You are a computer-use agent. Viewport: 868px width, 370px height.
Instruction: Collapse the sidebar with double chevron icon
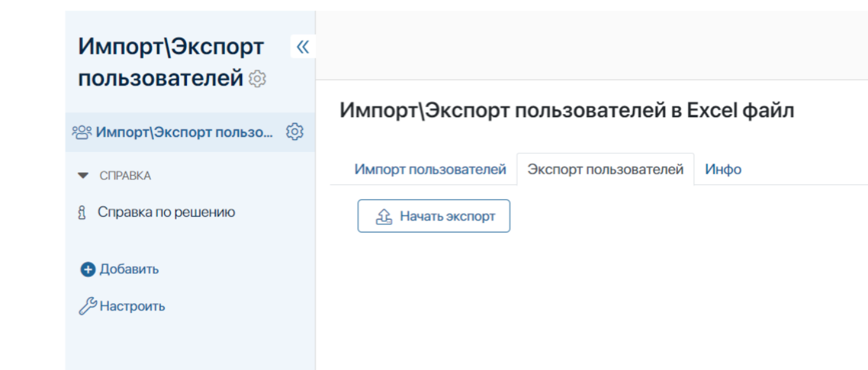point(303,47)
